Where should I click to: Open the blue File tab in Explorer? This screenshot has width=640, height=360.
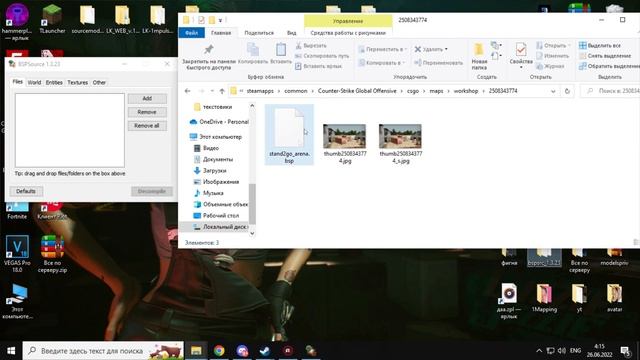coord(191,33)
